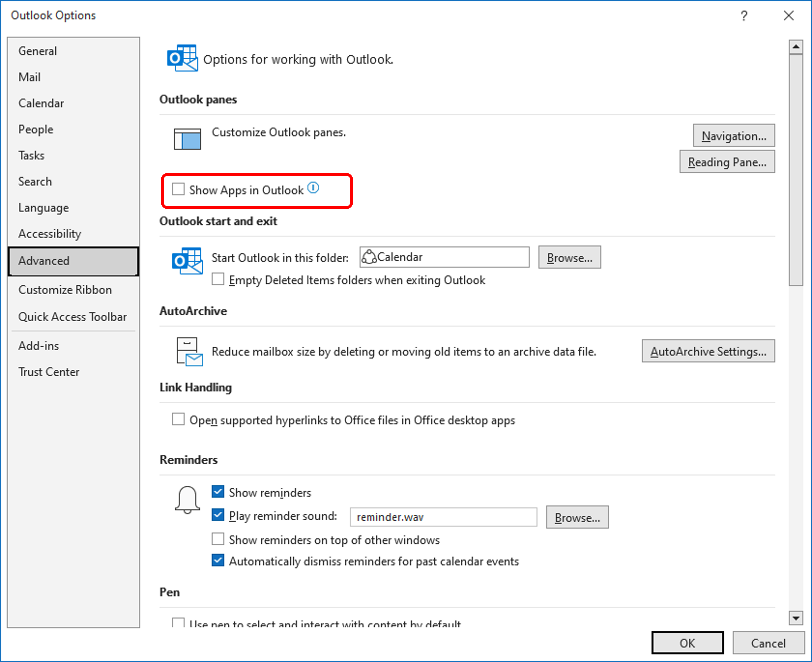Click the Start Outlook folder field
The width and height of the screenshot is (812, 662).
[x=444, y=257]
